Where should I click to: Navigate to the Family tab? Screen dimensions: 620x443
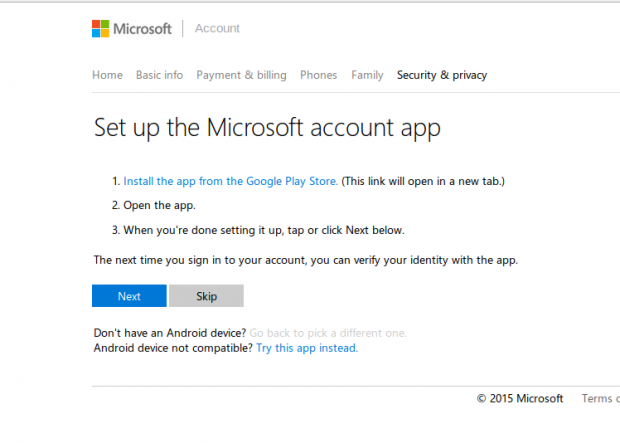(x=367, y=75)
